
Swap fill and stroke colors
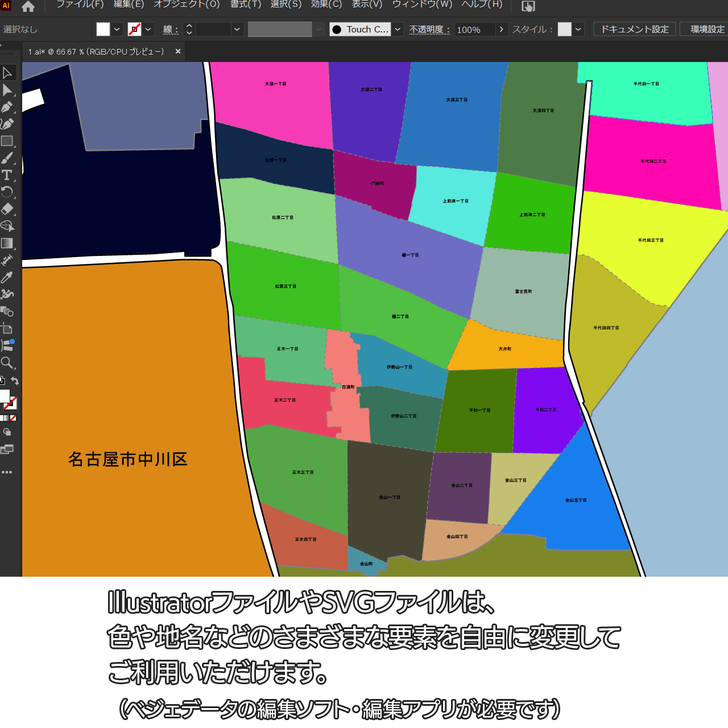click(15, 381)
